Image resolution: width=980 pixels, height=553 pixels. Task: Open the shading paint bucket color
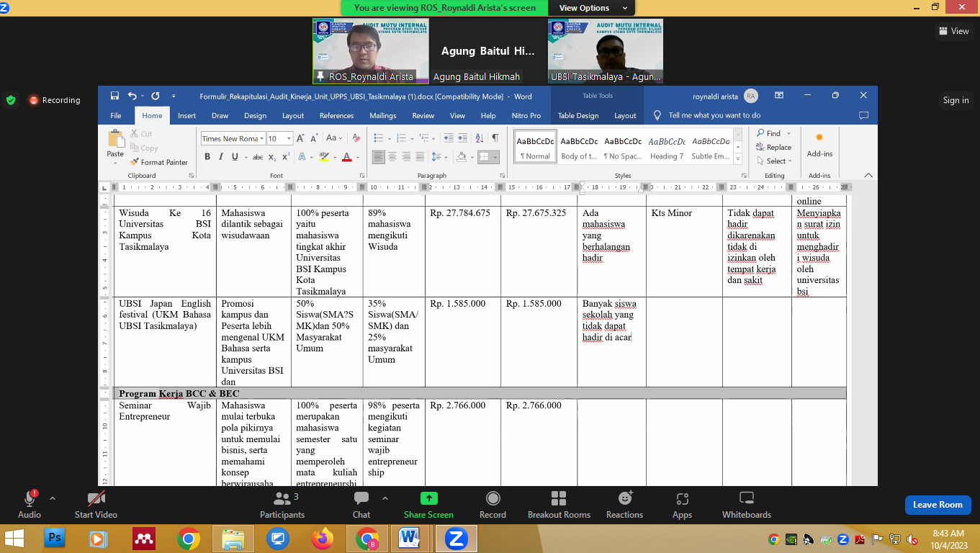[462, 157]
